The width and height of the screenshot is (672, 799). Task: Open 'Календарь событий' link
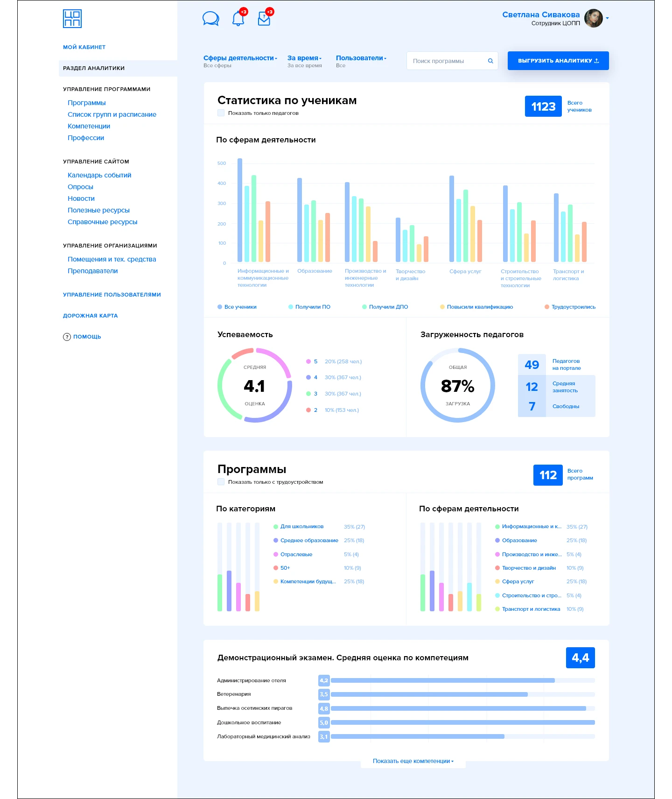[x=99, y=175]
